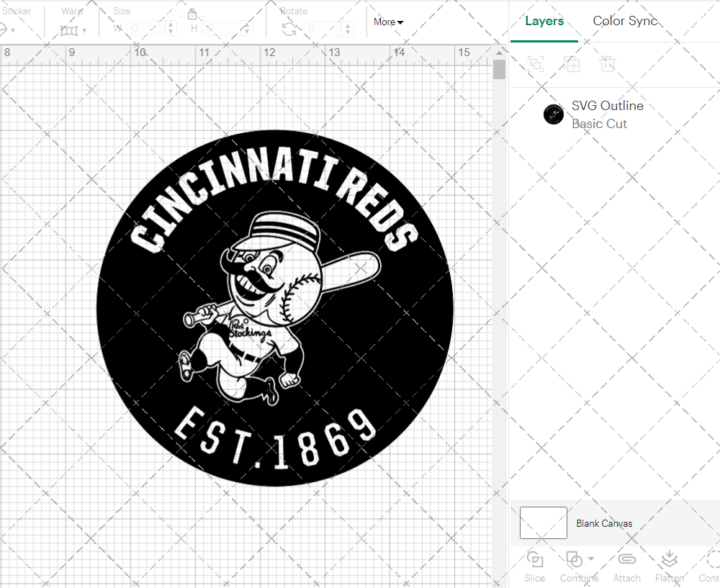Select the Slice tool
Viewport: 720px width, 588px height.
pos(534,566)
